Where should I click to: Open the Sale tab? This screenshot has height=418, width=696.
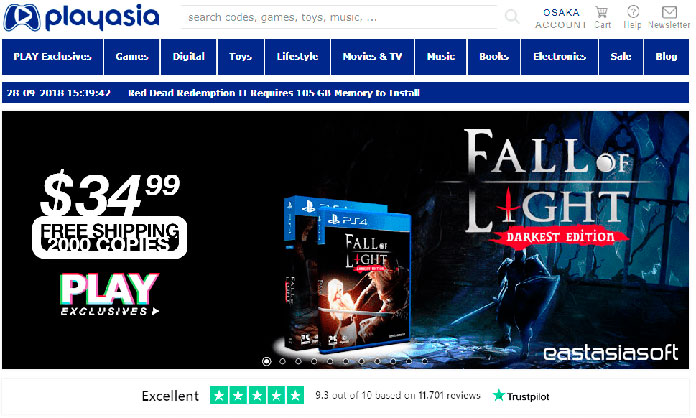(x=621, y=57)
